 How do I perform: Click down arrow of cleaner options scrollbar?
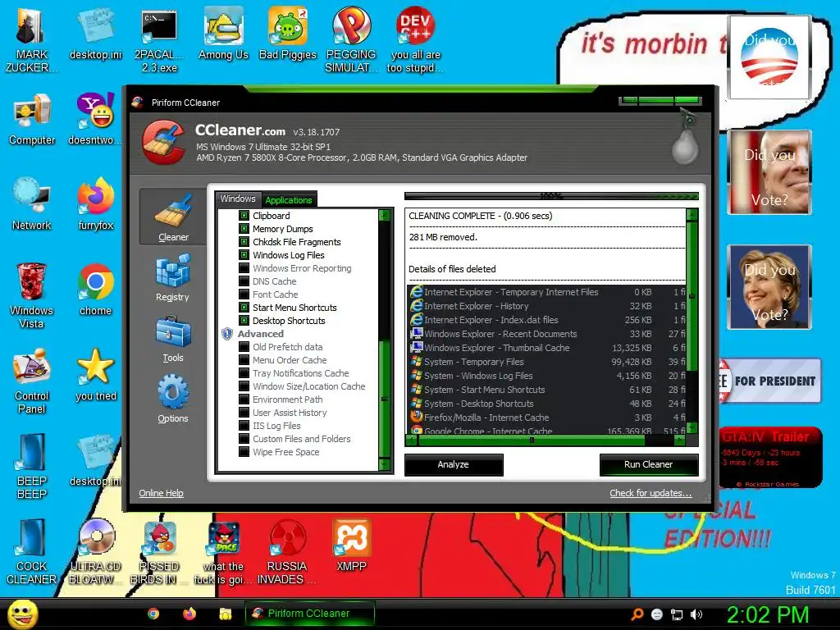[x=384, y=464]
